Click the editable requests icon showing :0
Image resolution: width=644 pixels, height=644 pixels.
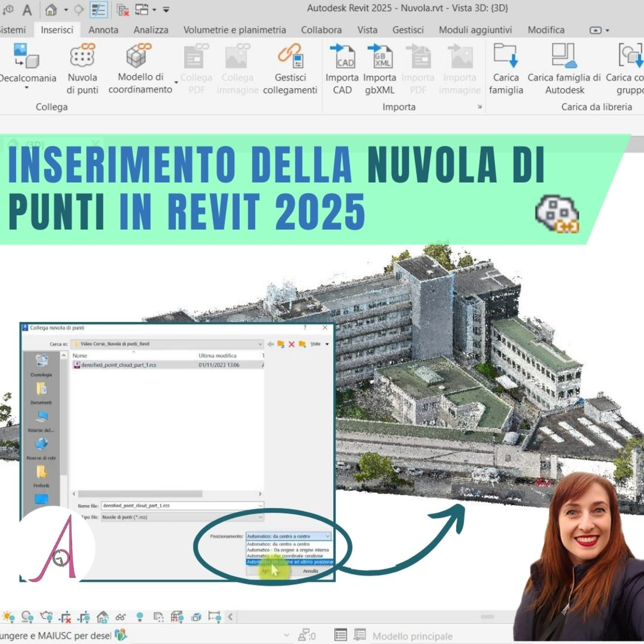click(307, 635)
